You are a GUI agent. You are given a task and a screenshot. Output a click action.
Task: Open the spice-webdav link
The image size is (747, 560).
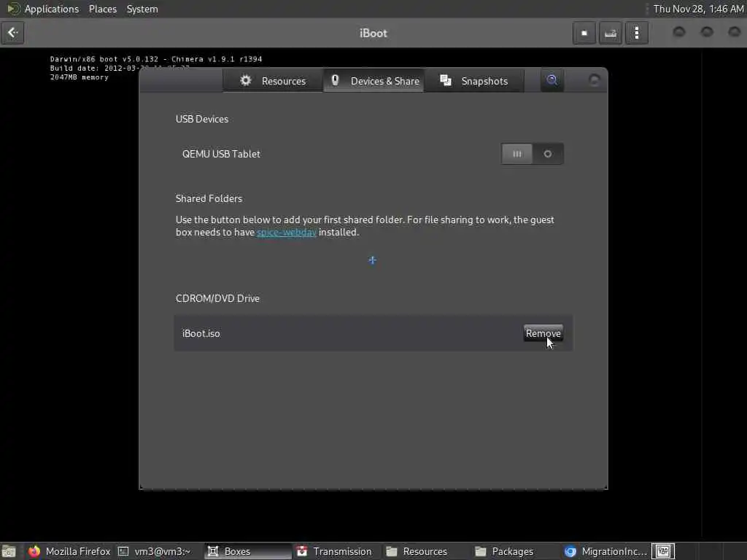tap(286, 233)
